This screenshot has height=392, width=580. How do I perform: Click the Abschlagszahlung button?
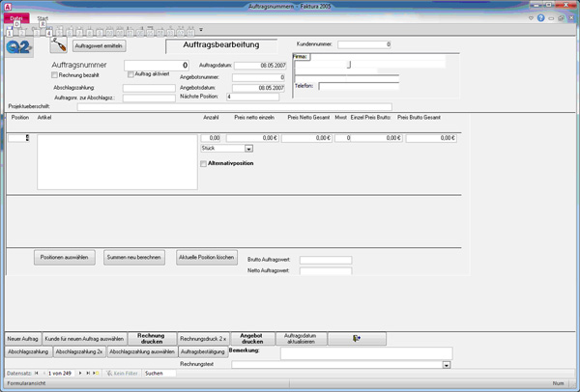coord(28,351)
